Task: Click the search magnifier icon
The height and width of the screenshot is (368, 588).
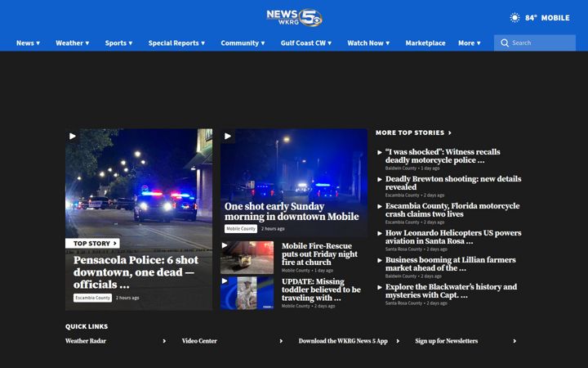Action: click(505, 43)
